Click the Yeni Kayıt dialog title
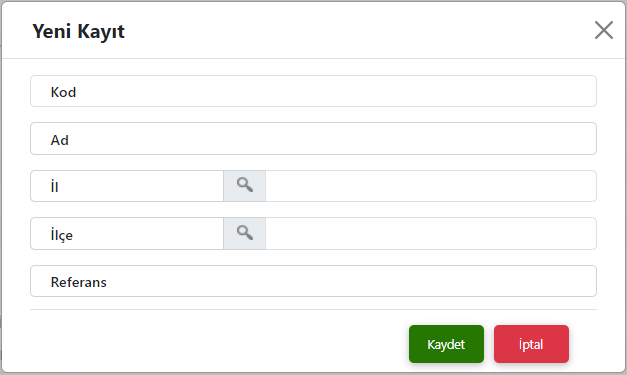Image resolution: width=627 pixels, height=375 pixels. tap(78, 31)
